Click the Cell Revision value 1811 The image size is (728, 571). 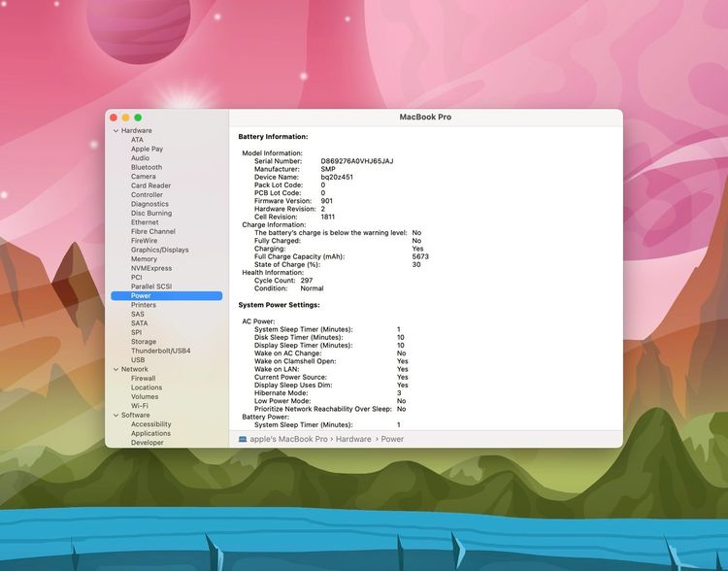click(x=327, y=217)
